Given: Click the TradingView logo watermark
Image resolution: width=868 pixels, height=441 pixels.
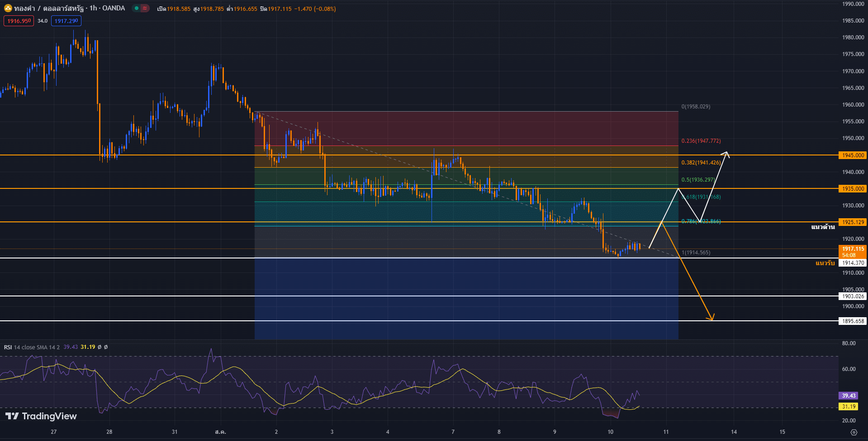Looking at the screenshot, I should point(41,416).
